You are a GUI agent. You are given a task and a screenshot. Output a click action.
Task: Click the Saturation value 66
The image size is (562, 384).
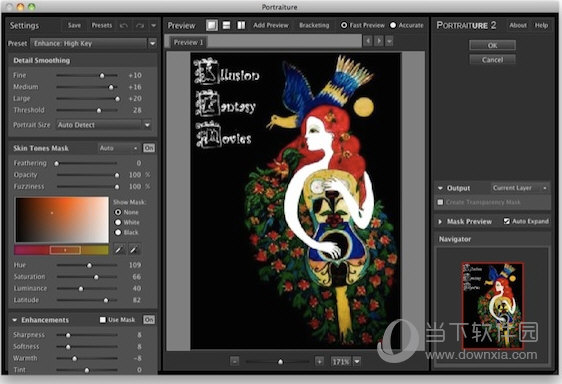(x=137, y=277)
